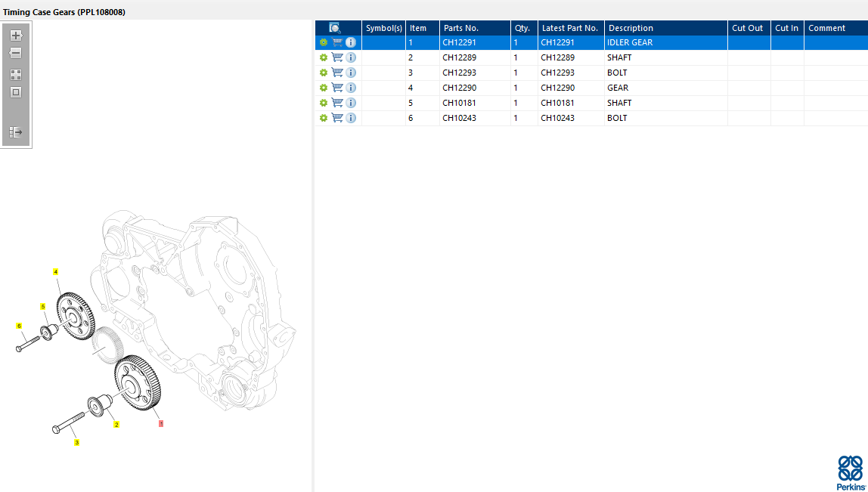Open info for BOLT CH10243
This screenshot has width=868, height=492.
click(351, 118)
